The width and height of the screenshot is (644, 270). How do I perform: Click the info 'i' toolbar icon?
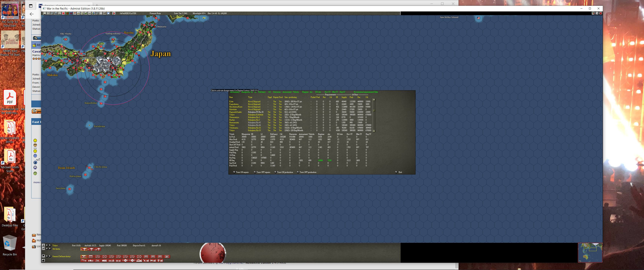pos(60,13)
